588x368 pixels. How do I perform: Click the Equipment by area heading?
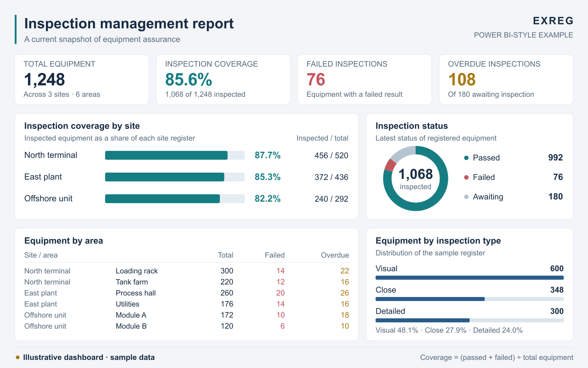pyautogui.click(x=64, y=241)
